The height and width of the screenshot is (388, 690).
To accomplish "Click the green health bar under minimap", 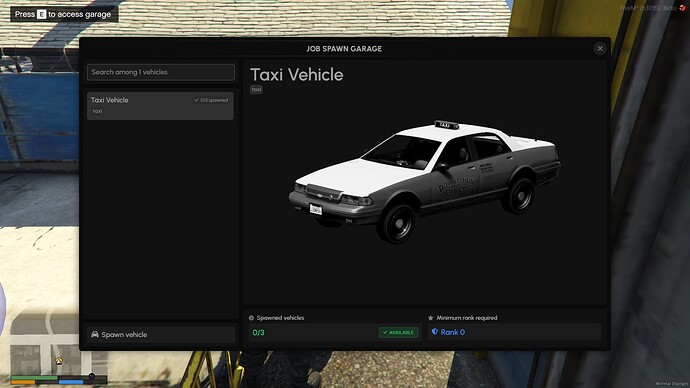I will pyautogui.click(x=34, y=378).
